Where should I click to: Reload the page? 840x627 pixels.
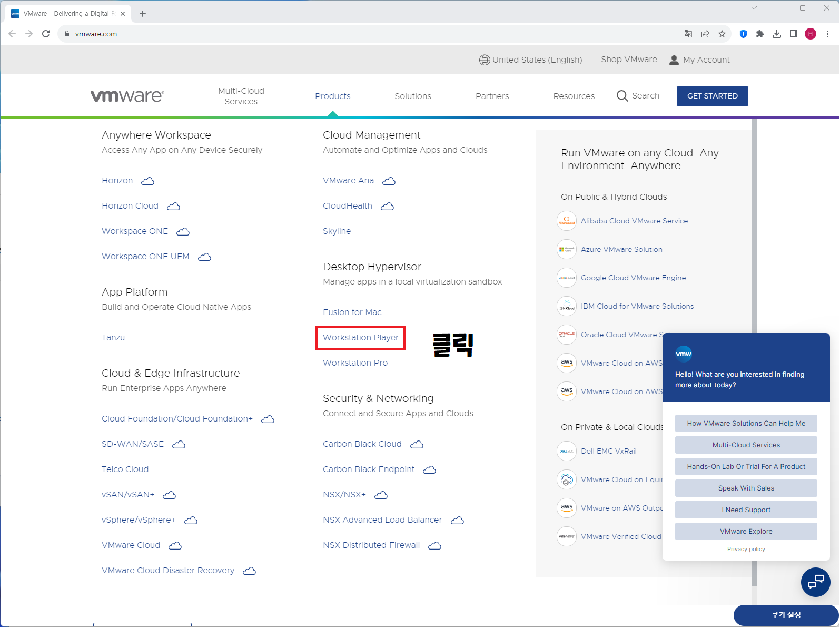click(46, 34)
